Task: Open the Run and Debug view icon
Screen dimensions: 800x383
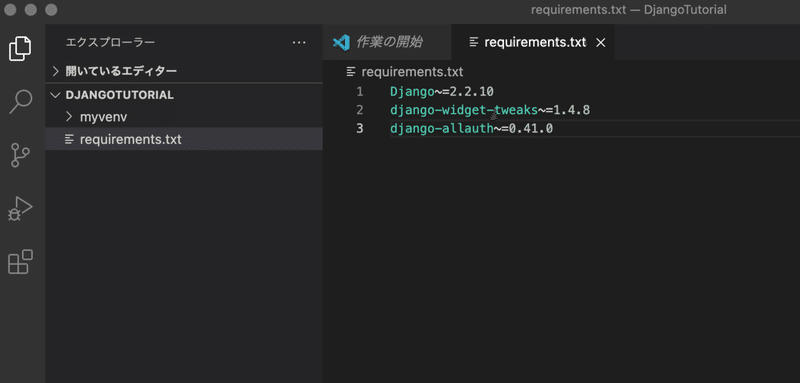Action: pos(20,208)
